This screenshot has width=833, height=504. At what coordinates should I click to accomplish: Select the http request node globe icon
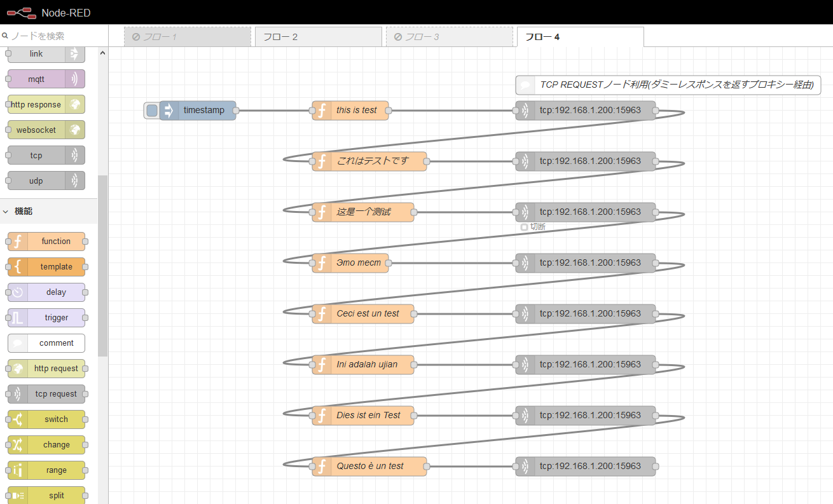click(18, 369)
